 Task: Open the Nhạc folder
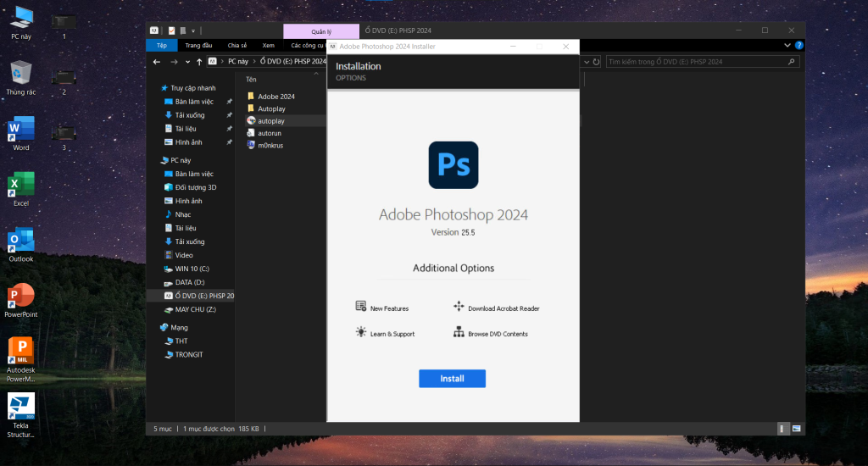click(x=178, y=214)
